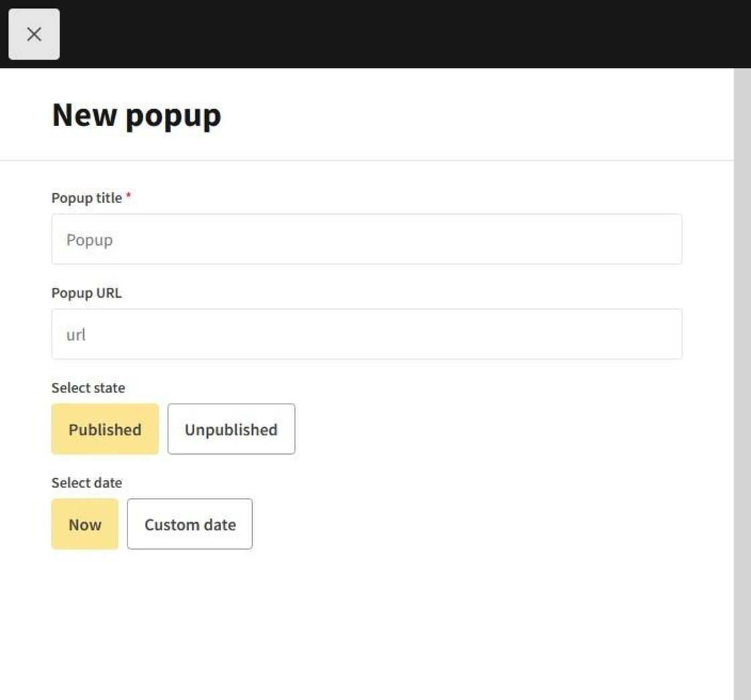Click the white header area right of New popup
This screenshot has height=700, width=751.
[469, 115]
